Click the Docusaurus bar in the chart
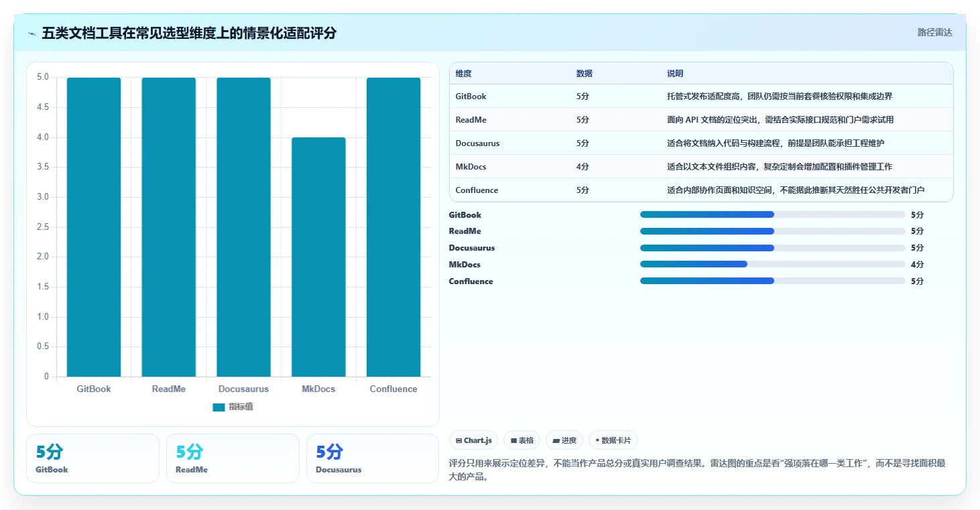The height and width of the screenshot is (510, 980). (x=243, y=227)
